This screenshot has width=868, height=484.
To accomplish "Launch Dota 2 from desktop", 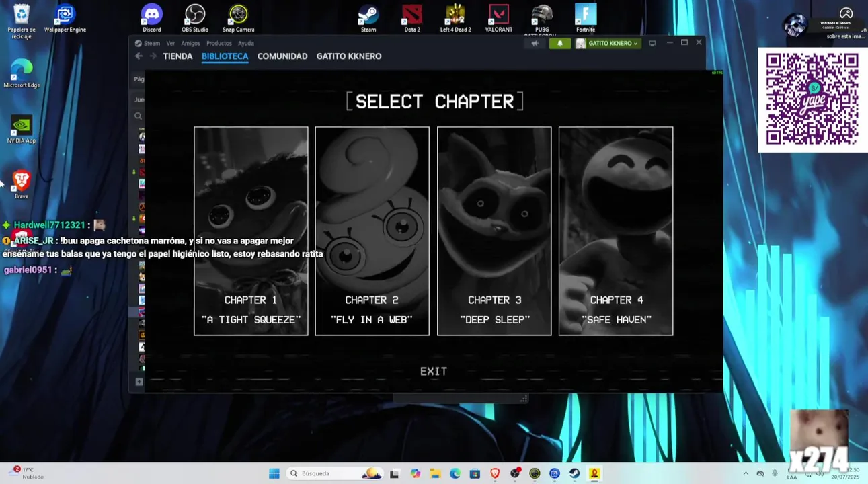I will coord(412,18).
